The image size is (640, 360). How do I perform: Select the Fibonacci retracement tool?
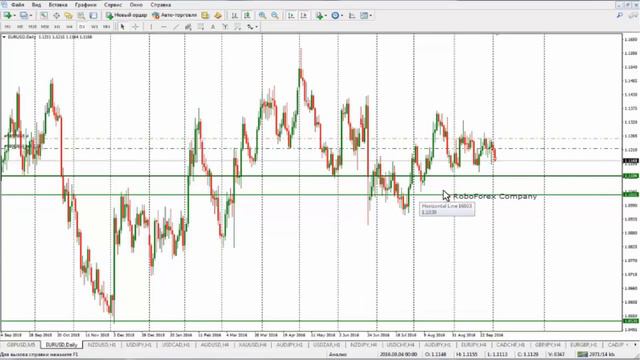click(200, 27)
